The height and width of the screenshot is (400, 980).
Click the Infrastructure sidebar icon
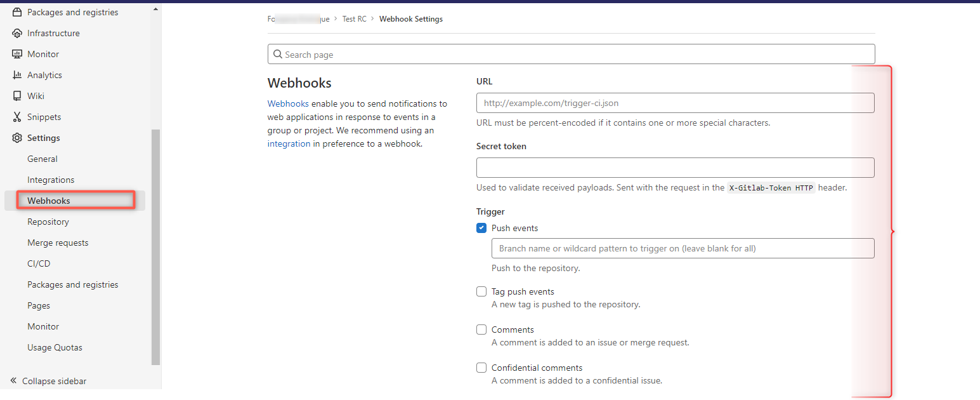pyautogui.click(x=17, y=33)
